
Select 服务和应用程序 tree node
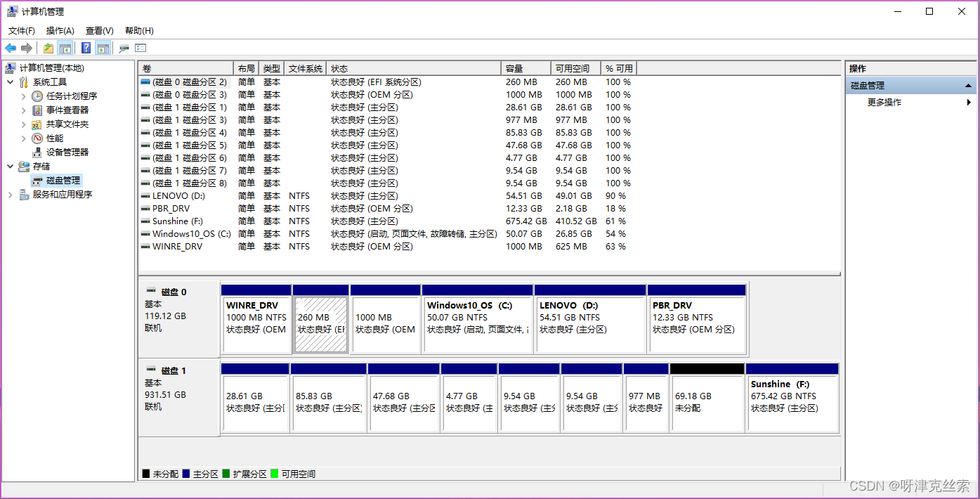tap(63, 195)
